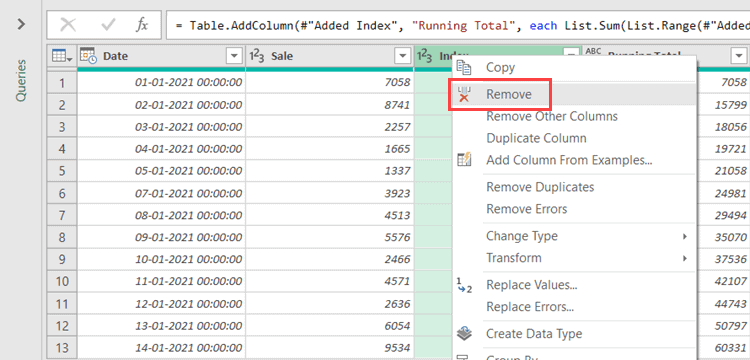Viewport: 750px width, 360px height.
Task: Open the table menu icon in header corner
Action: (x=62, y=56)
